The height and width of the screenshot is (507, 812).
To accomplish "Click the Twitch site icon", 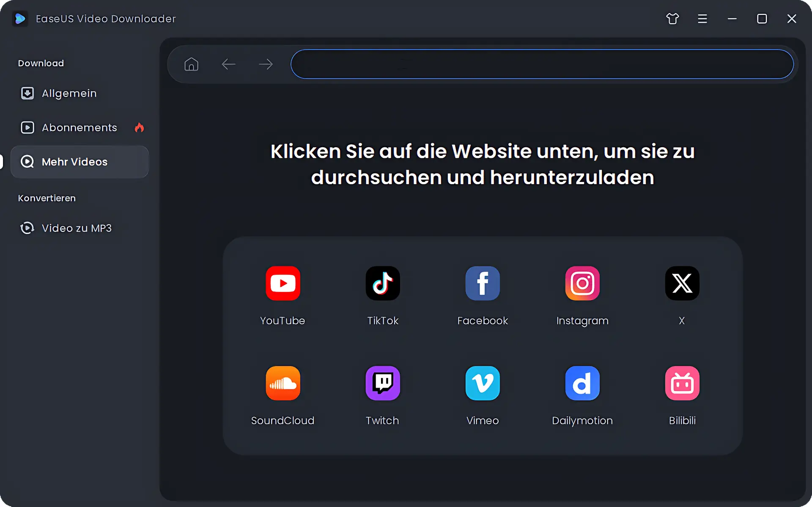I will 383,383.
